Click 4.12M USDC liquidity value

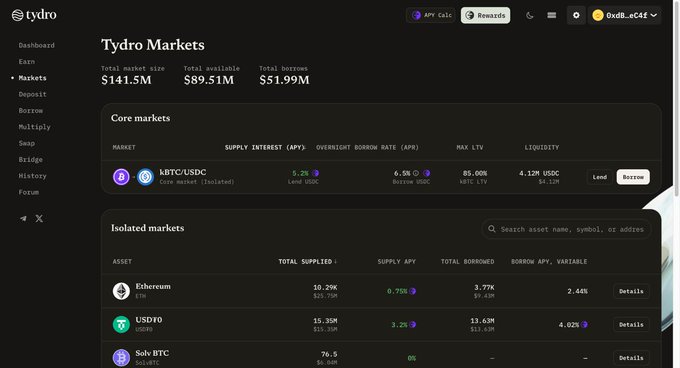tap(539, 173)
